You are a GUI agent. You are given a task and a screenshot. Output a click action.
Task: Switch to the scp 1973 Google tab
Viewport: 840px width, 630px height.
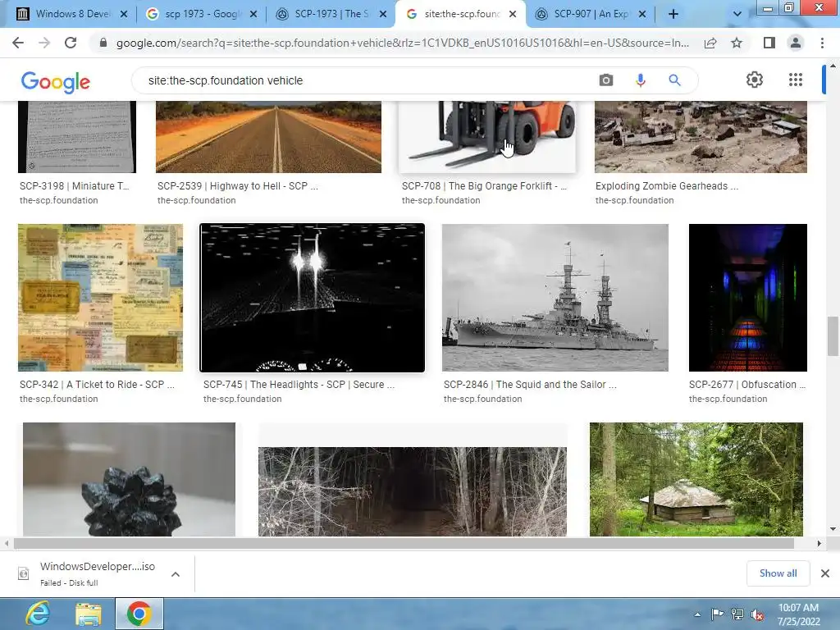coord(200,14)
